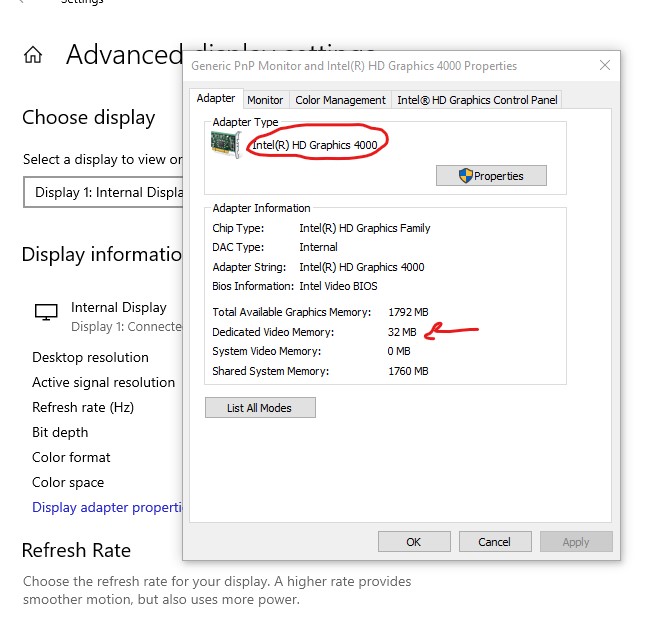Click the Dedicated Video Memory label
The width and height of the screenshot is (652, 629).
click(x=273, y=332)
